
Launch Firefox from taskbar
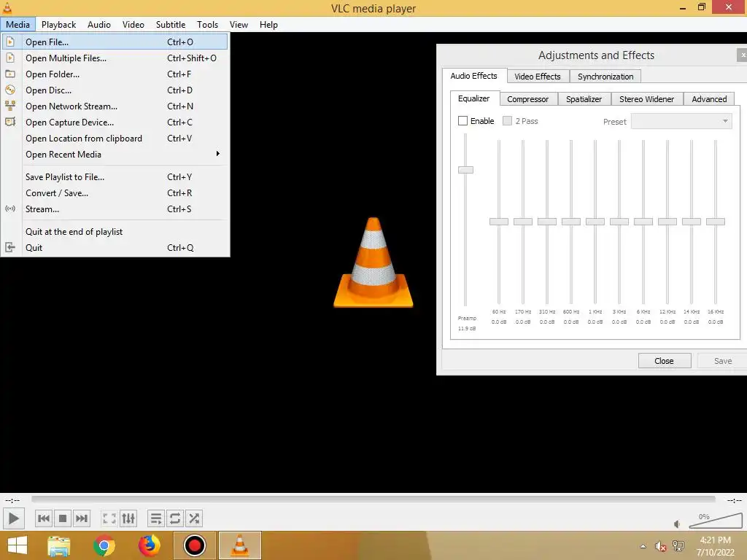tap(149, 545)
